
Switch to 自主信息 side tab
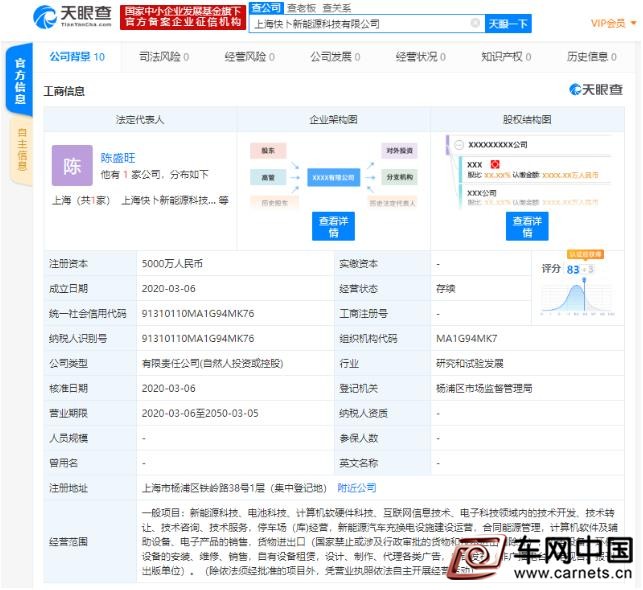(x=22, y=149)
